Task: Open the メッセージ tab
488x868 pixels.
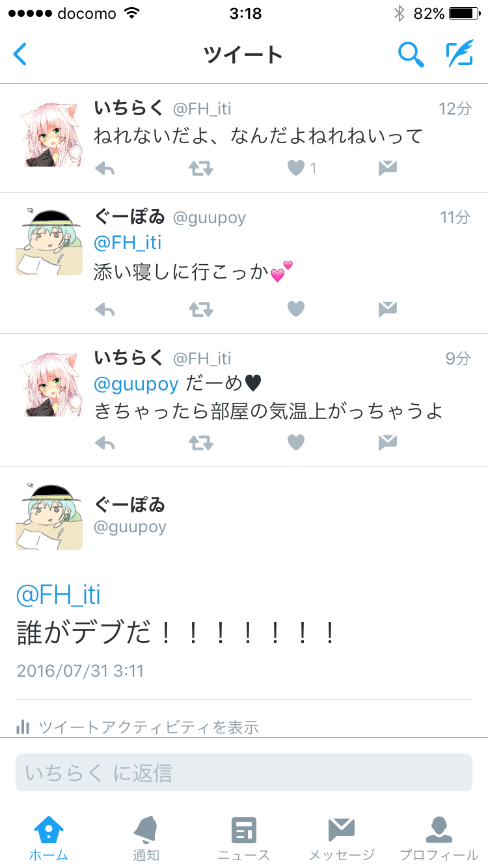Action: (x=342, y=839)
